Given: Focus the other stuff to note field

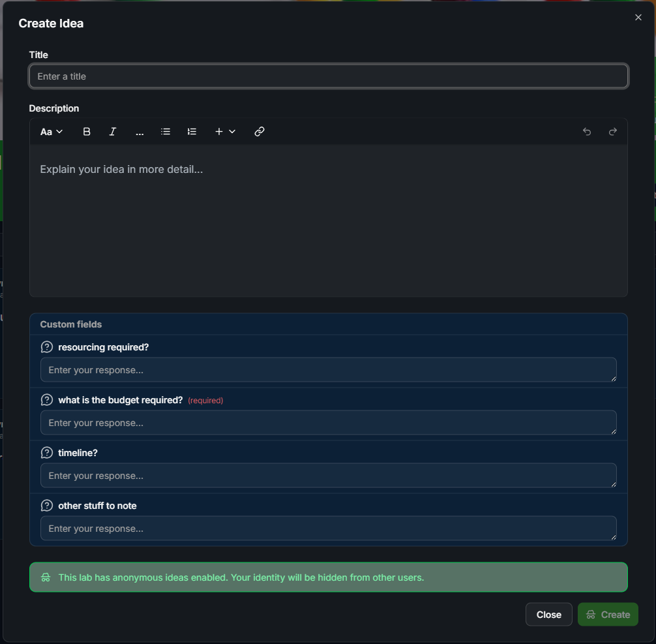Looking at the screenshot, I should coord(329,528).
